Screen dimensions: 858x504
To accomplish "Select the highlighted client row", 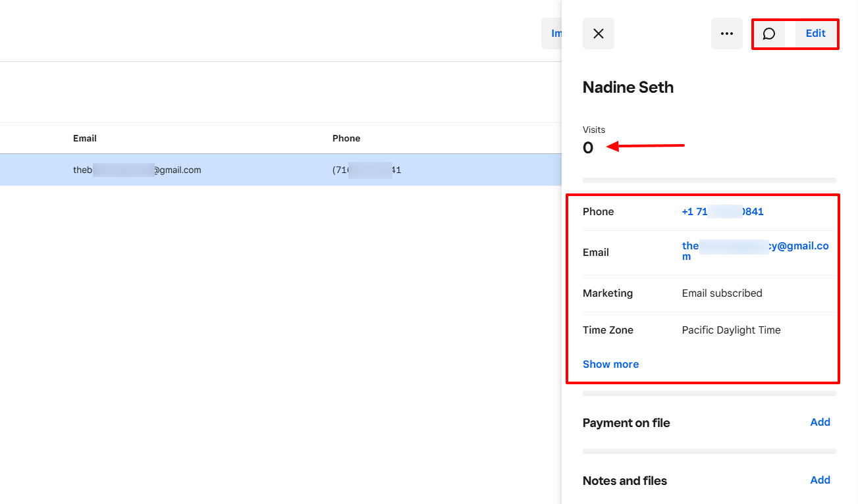I will click(277, 170).
